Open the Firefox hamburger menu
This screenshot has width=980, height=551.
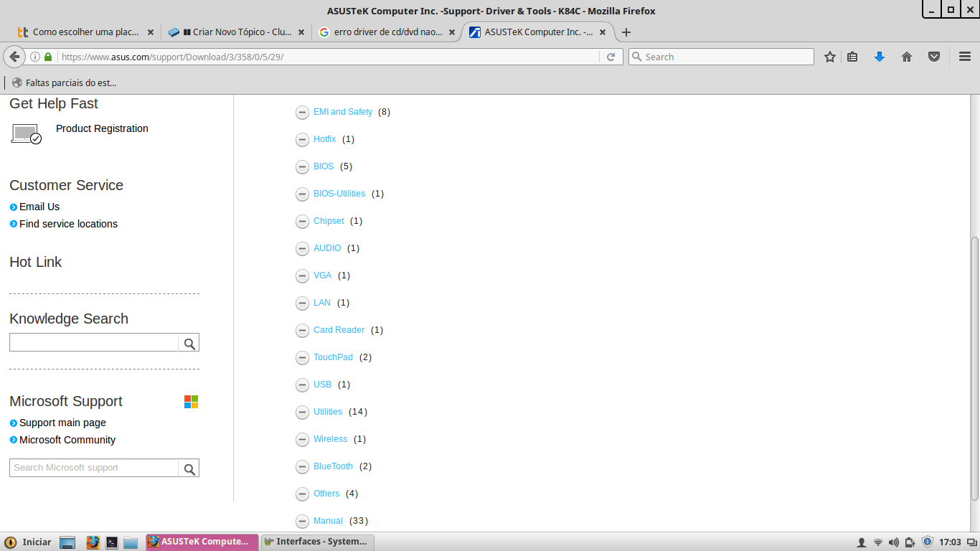point(965,57)
